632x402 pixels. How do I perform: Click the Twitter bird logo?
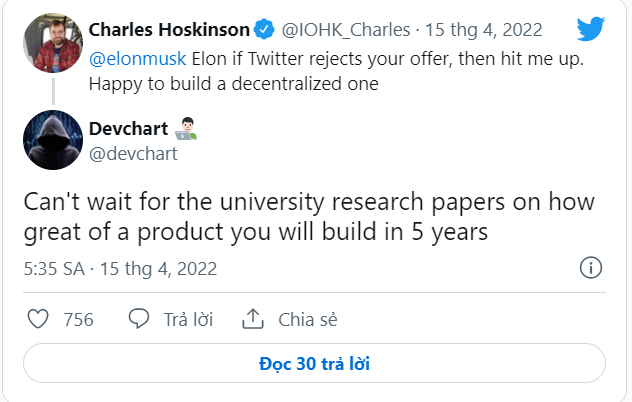590,29
